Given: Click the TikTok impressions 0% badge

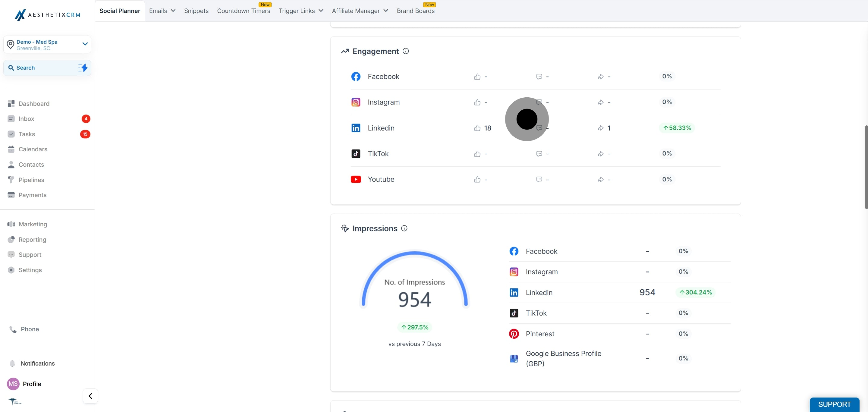Looking at the screenshot, I should 683,313.
